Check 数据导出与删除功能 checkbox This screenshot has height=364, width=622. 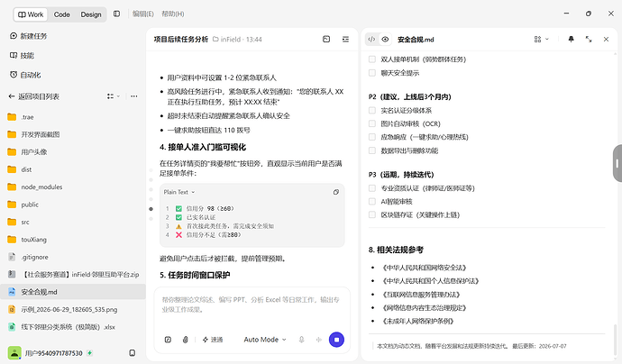(x=372, y=150)
